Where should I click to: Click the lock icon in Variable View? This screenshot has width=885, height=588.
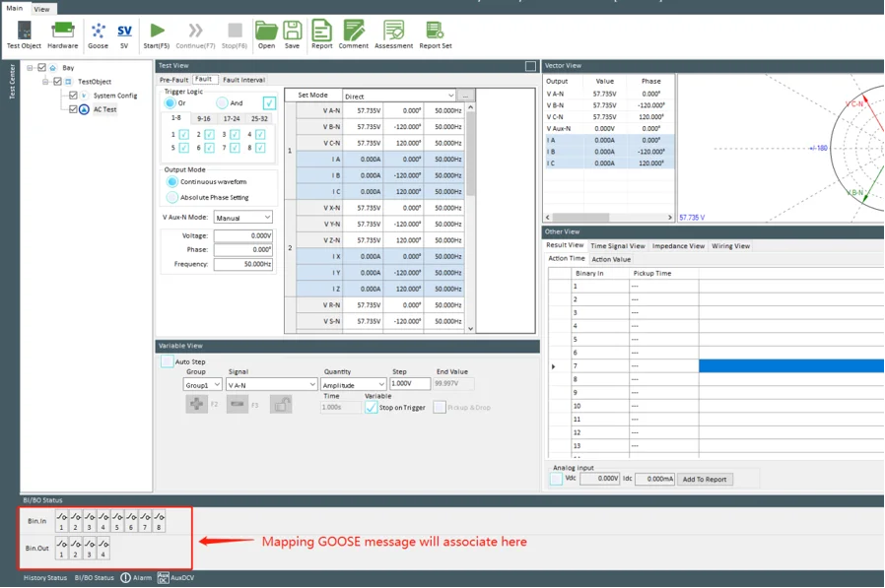281,404
